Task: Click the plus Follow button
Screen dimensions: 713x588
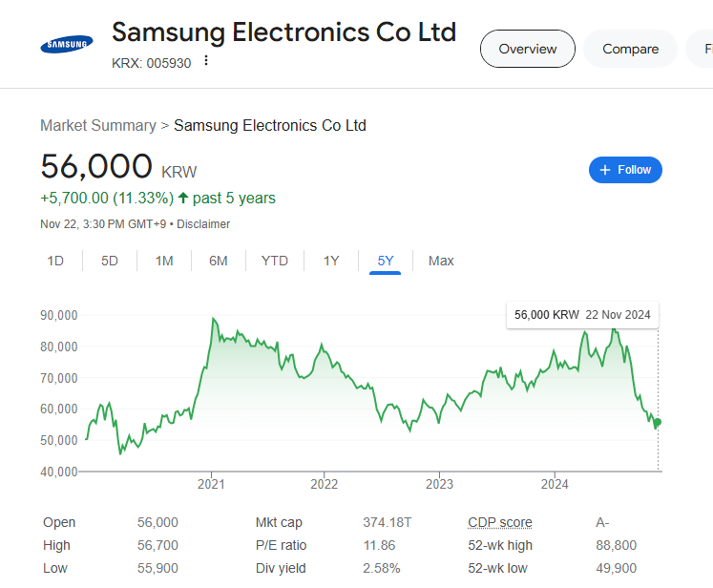Action: coord(625,170)
